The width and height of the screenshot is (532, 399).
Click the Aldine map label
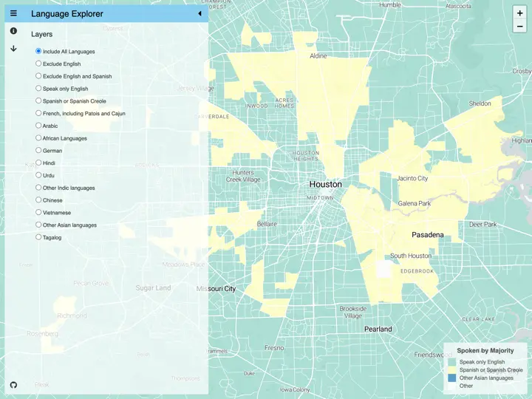318,56
